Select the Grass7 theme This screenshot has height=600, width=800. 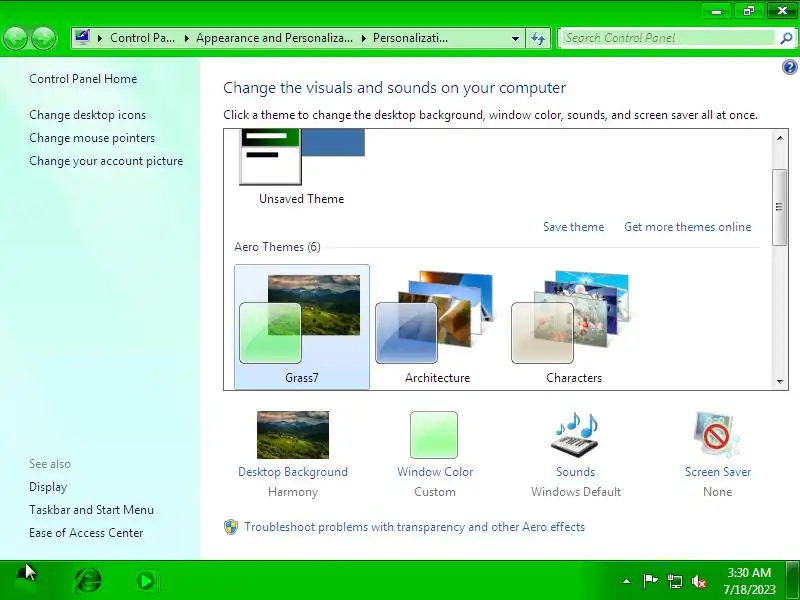[x=302, y=327]
